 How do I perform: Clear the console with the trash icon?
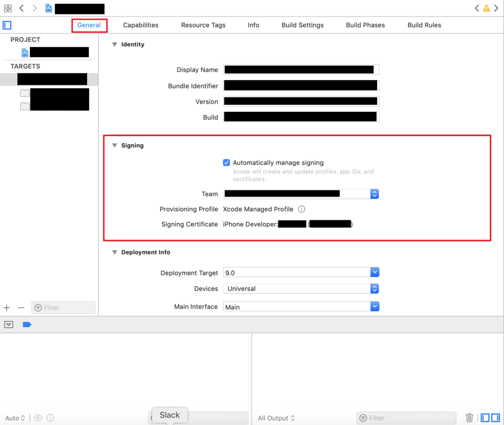coord(469,418)
